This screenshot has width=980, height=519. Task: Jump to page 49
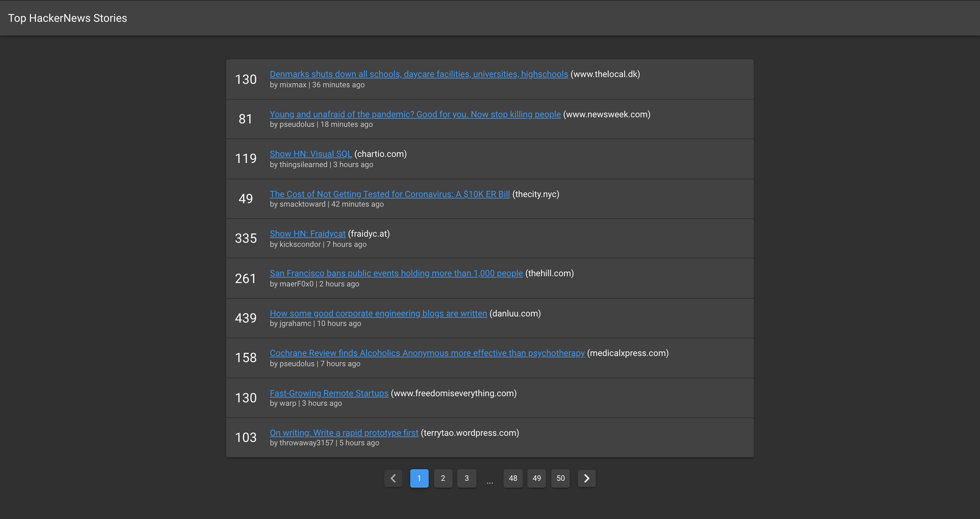(x=536, y=478)
